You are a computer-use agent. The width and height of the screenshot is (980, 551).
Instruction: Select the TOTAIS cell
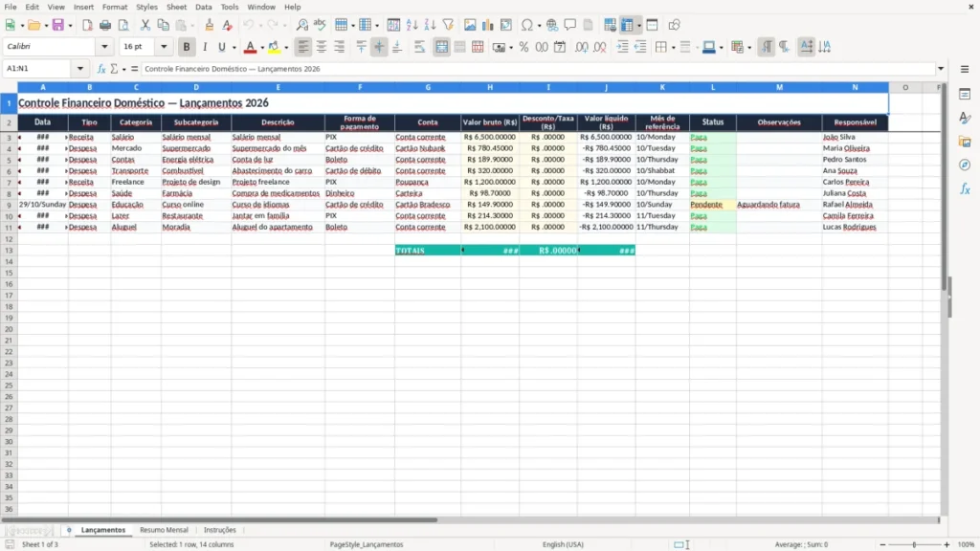[428, 251]
